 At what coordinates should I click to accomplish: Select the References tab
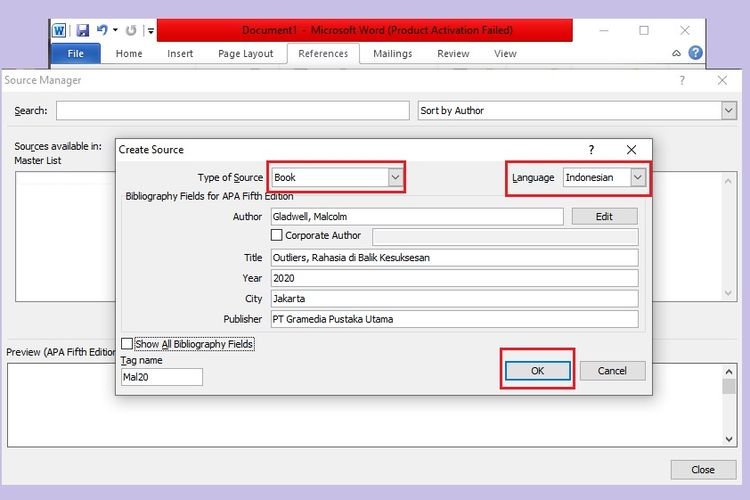point(323,54)
